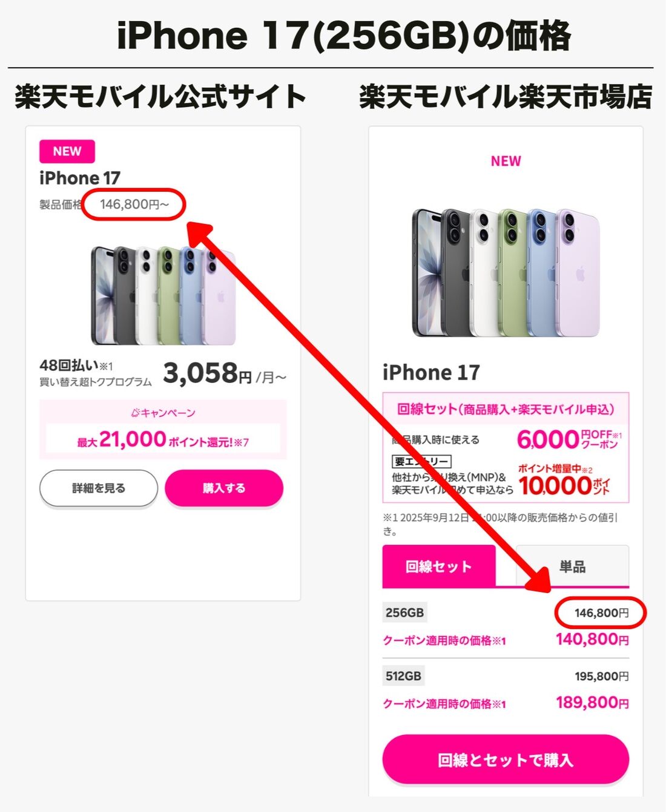Click the 要エントリー label
Image resolution: width=666 pixels, height=812 pixels.
tap(421, 462)
